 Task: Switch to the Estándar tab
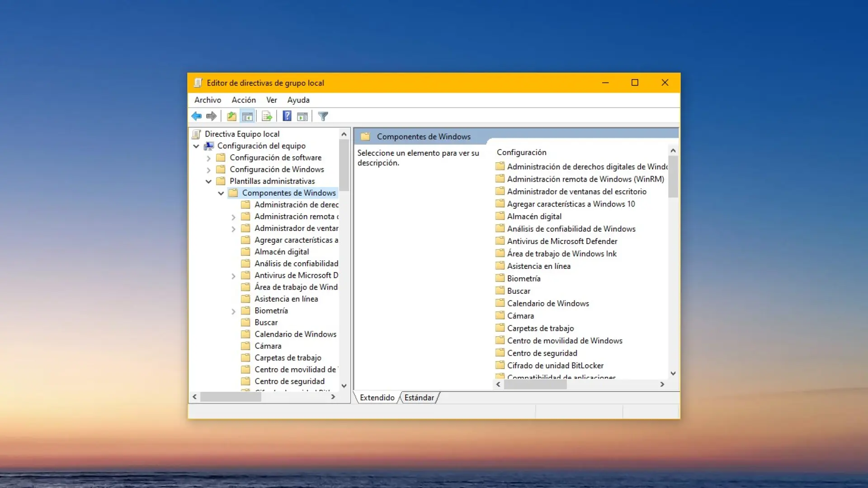click(419, 398)
